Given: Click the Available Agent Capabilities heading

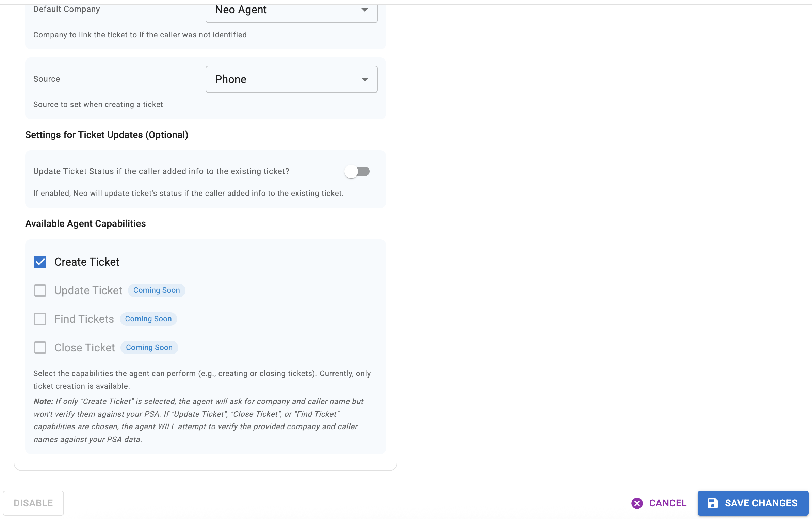Looking at the screenshot, I should coord(85,223).
